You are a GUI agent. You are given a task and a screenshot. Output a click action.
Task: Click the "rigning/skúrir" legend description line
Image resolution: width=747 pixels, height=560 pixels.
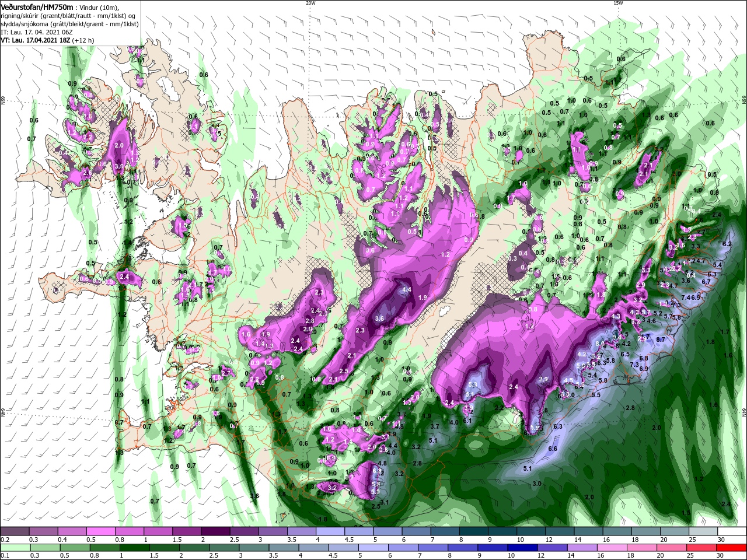[x=68, y=15]
